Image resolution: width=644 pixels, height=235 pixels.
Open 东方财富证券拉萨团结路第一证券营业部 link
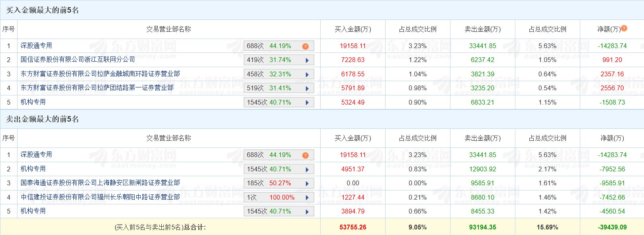(x=97, y=88)
